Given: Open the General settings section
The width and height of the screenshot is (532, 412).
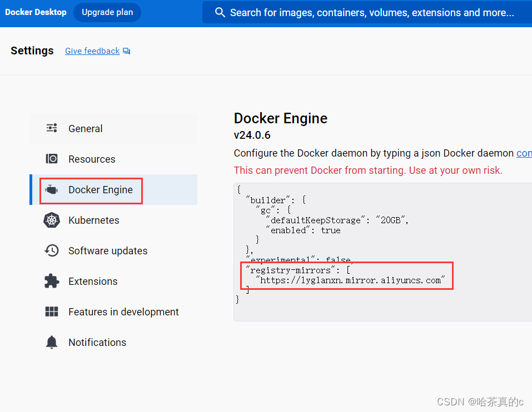Looking at the screenshot, I should (113, 128).
